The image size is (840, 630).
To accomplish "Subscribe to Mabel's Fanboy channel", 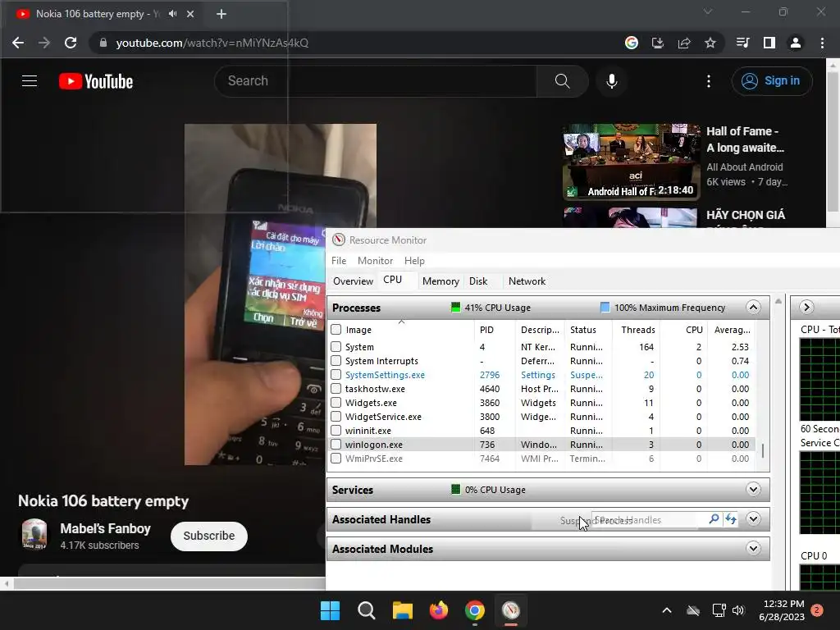I will 209,536.
